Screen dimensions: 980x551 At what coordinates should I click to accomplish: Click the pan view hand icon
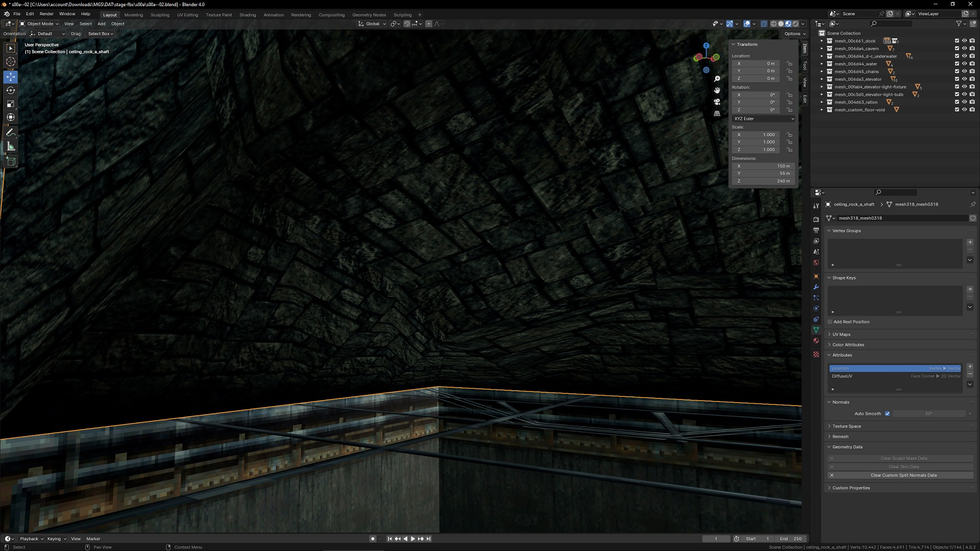[x=717, y=90]
